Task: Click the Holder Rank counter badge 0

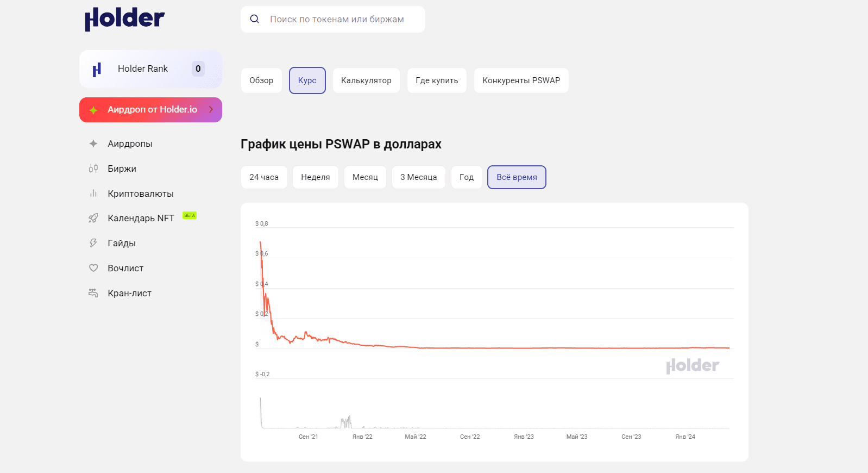Action: (198, 69)
